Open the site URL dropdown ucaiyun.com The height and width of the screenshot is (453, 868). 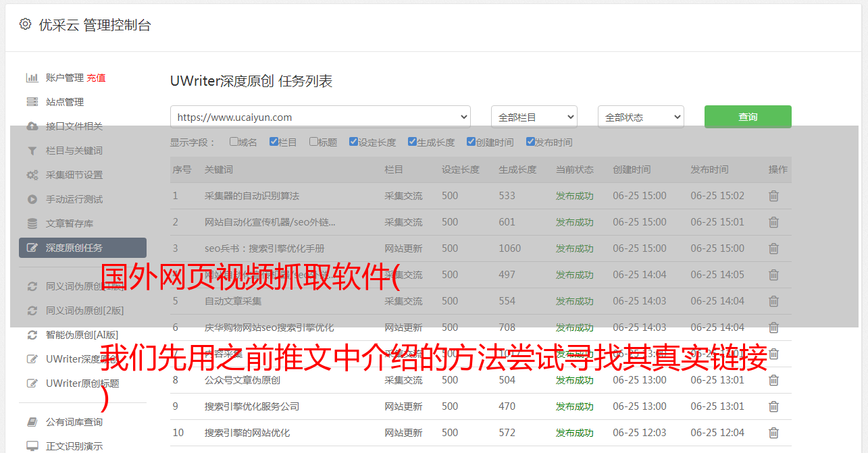pyautogui.click(x=320, y=117)
